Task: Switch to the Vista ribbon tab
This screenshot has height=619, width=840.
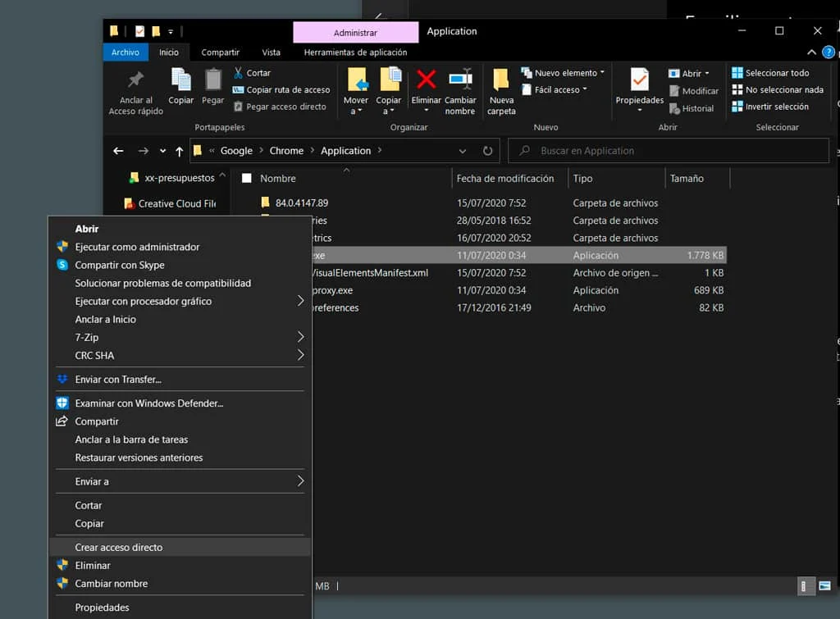Action: point(271,52)
